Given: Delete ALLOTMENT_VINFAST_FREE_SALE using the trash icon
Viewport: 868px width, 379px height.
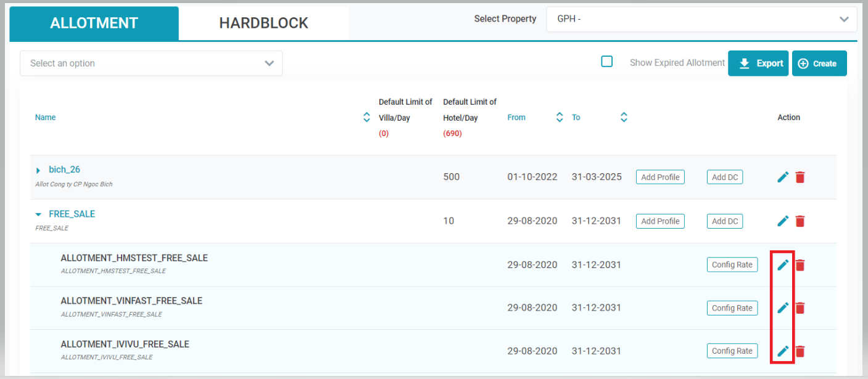Looking at the screenshot, I should tap(800, 308).
